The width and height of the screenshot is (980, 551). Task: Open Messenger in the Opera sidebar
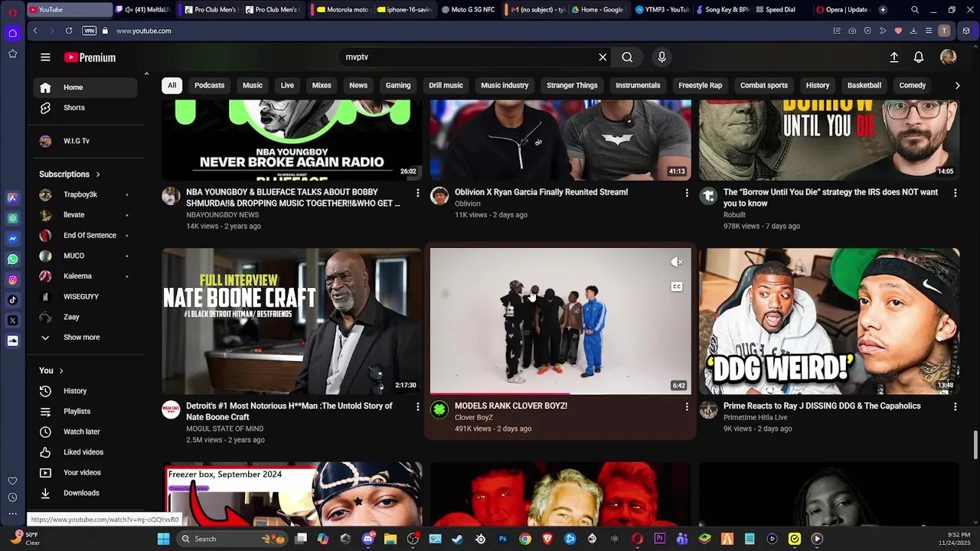click(x=13, y=239)
